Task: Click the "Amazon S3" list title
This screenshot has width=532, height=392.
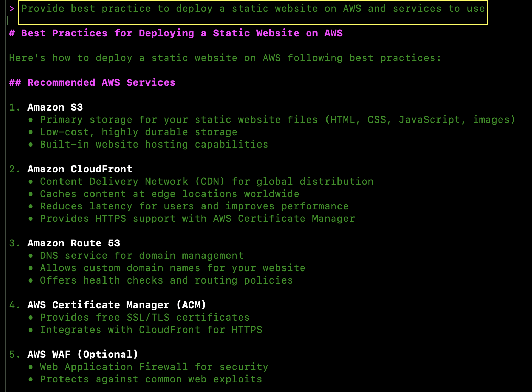Action: 55,107
